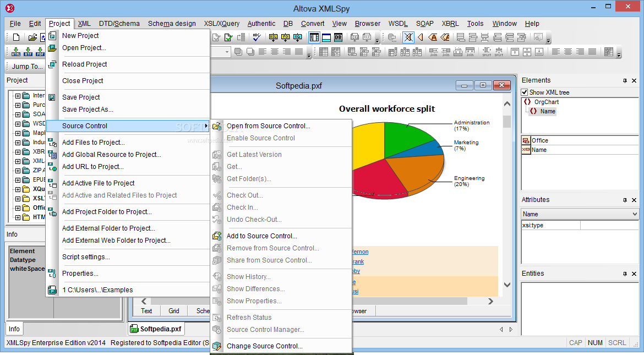Click the Jump To... button
Screen dimensions: 644x355
(x=27, y=67)
